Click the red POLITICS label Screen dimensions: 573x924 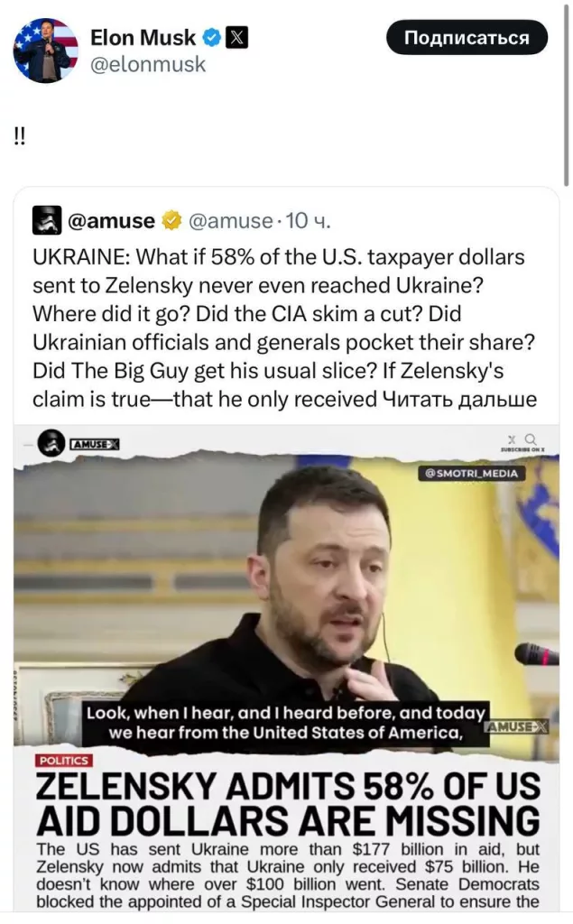pos(63,761)
